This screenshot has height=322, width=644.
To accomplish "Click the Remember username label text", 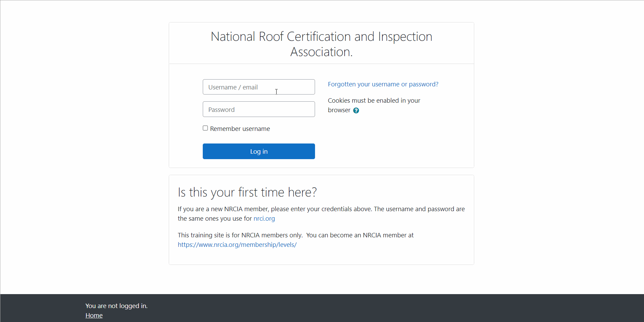I will coord(240,129).
